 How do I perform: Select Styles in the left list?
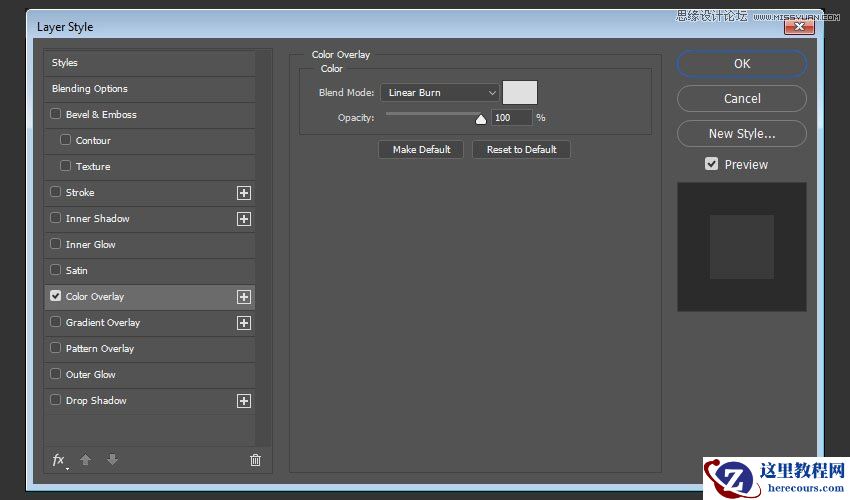(x=150, y=63)
